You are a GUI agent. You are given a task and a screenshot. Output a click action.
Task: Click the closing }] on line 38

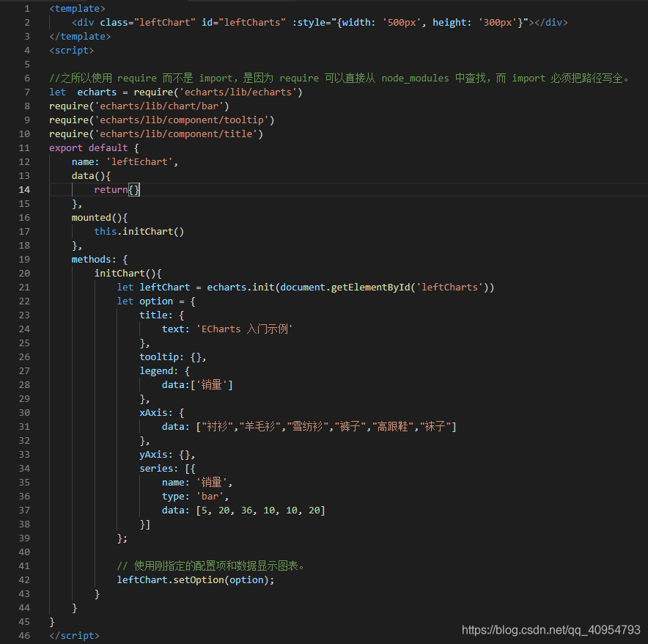click(x=144, y=524)
